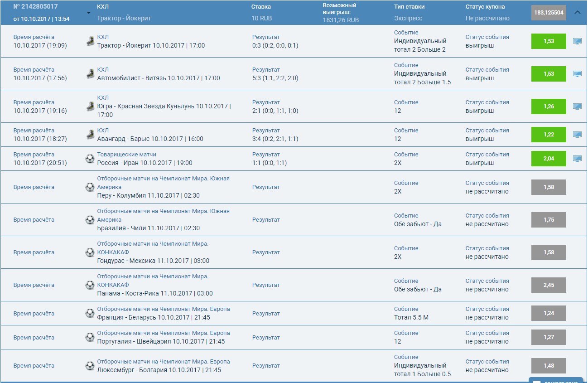
Task: Open the TV broadcast icon for Россия - Иран
Action: [578, 159]
